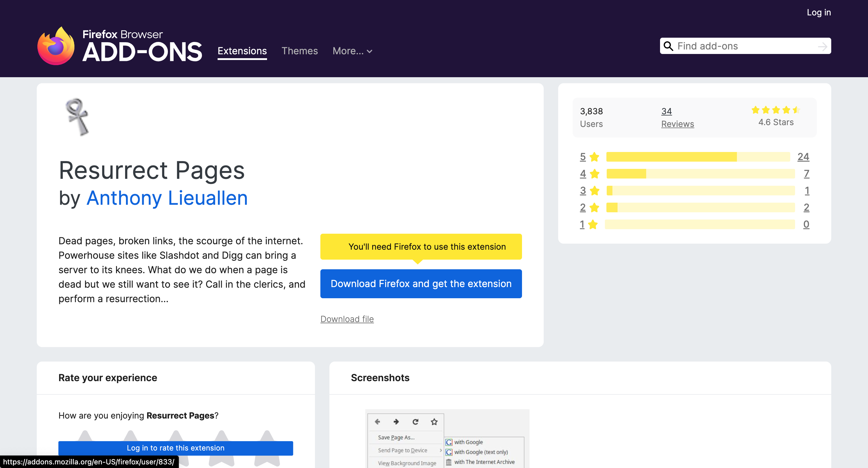The height and width of the screenshot is (468, 868).
Task: View the 2 two-star reviews count
Action: point(806,207)
